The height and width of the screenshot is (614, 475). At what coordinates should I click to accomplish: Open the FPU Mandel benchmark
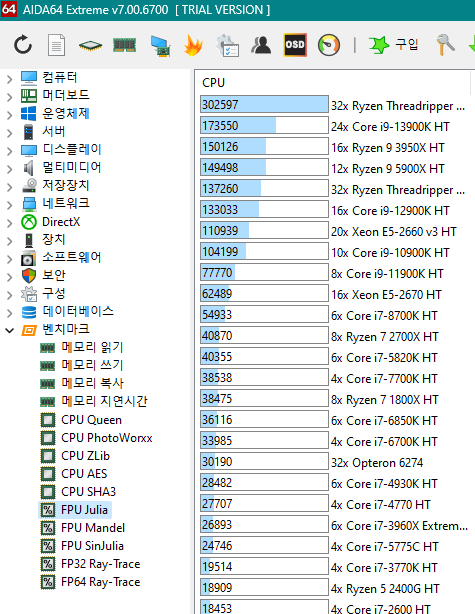point(93,528)
